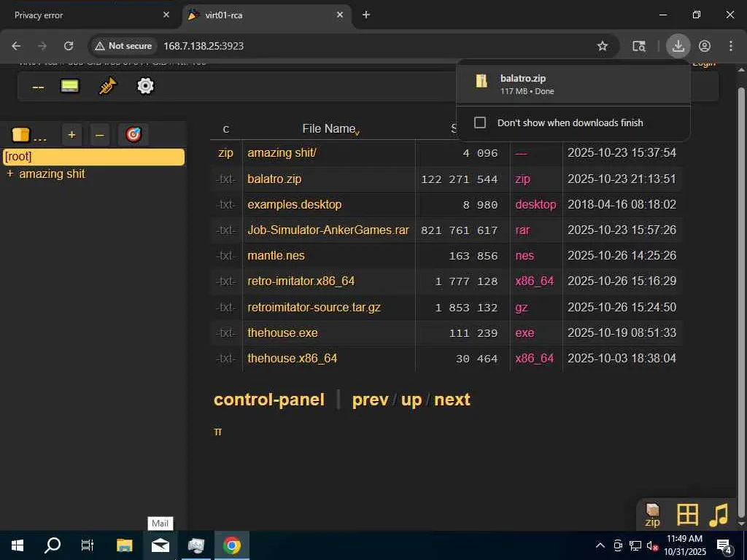Click the up link
The image size is (747, 560).
click(x=411, y=400)
